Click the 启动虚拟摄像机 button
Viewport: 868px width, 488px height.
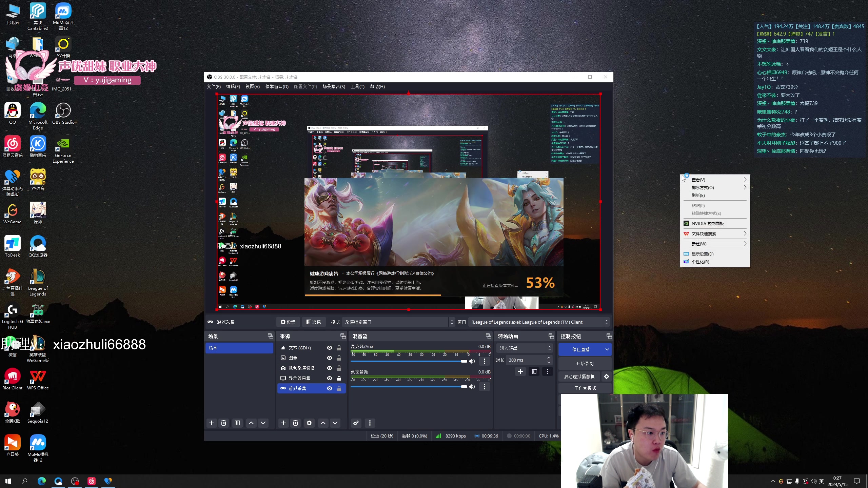[x=579, y=377]
